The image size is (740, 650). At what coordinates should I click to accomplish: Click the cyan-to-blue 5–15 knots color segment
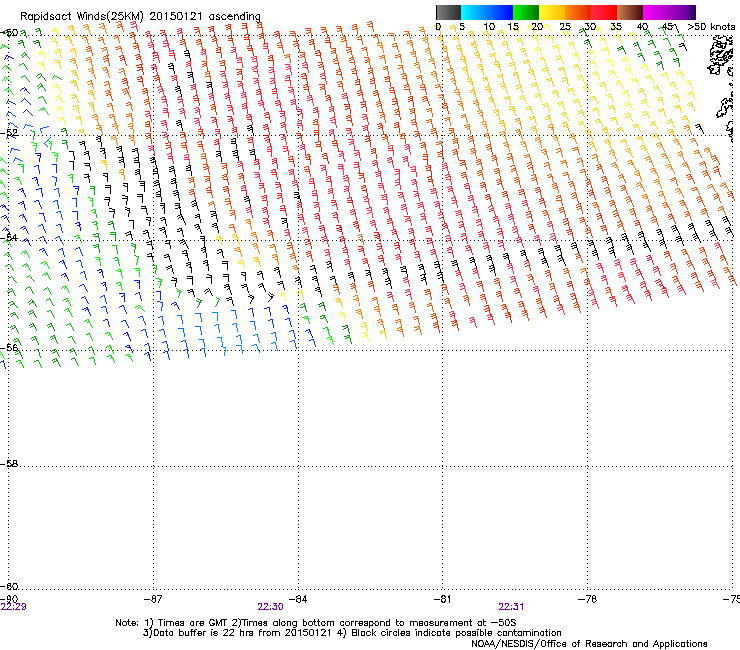(487, 12)
